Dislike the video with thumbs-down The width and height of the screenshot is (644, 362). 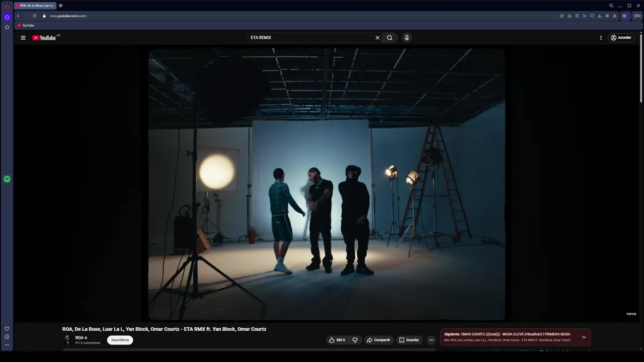click(x=355, y=340)
